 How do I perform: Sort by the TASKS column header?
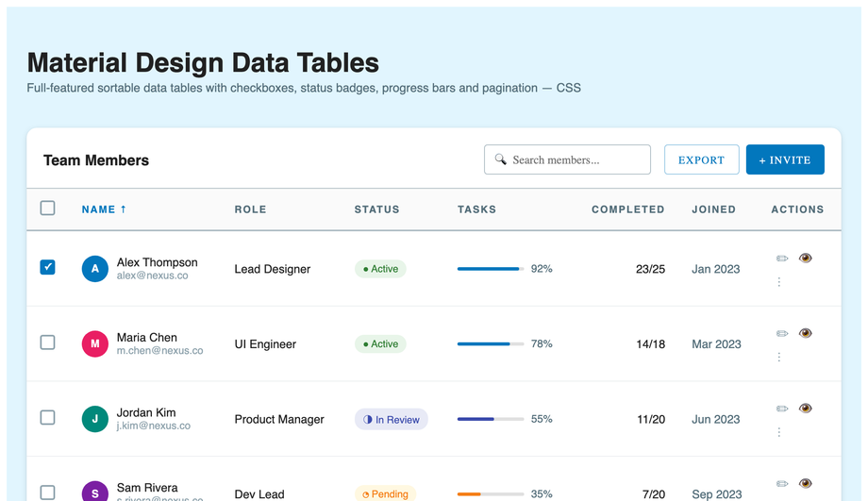(x=476, y=209)
